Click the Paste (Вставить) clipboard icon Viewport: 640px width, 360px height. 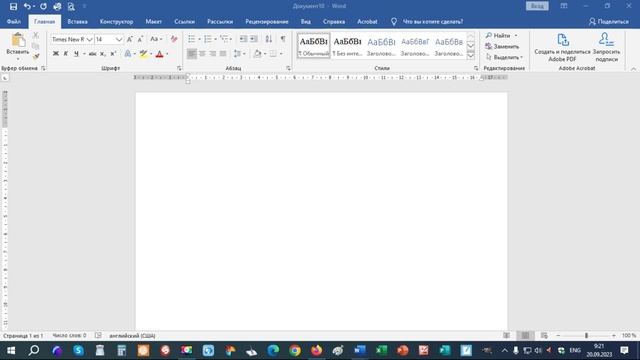pyautogui.click(x=18, y=40)
